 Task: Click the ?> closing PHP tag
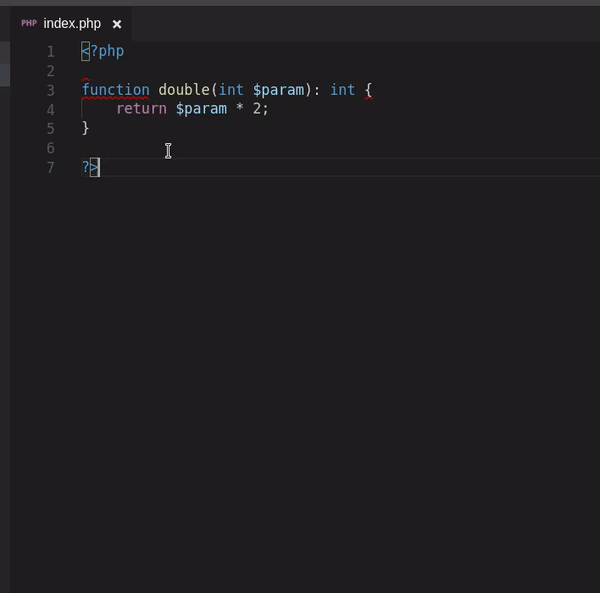90,168
